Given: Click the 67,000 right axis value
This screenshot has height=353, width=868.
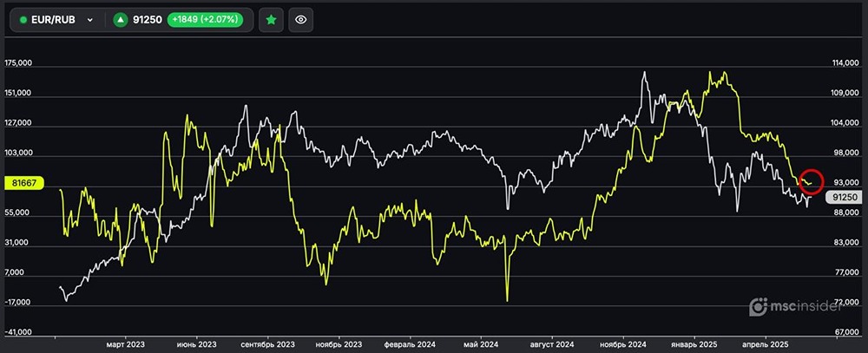Looking at the screenshot, I should point(845,332).
